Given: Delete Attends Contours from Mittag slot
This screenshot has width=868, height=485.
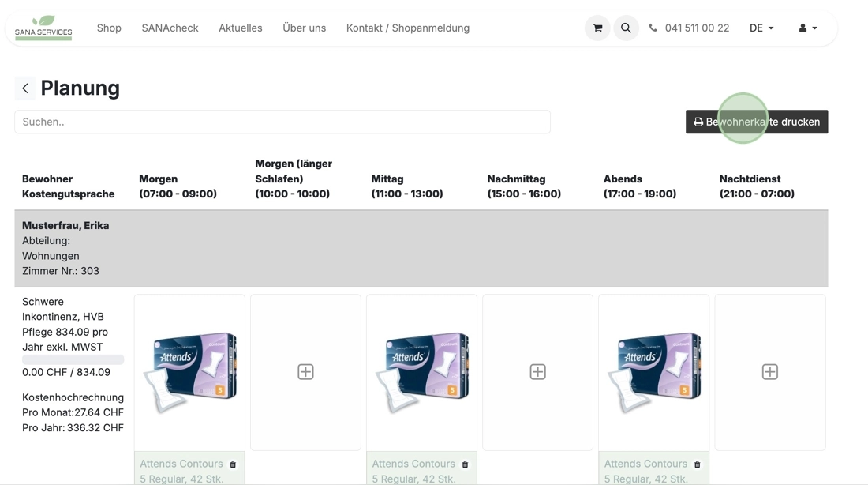Looking at the screenshot, I should pos(465,464).
